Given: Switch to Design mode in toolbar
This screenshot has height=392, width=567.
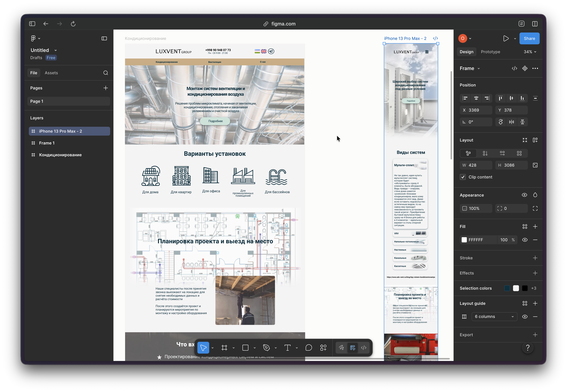Looking at the screenshot, I should point(353,347).
